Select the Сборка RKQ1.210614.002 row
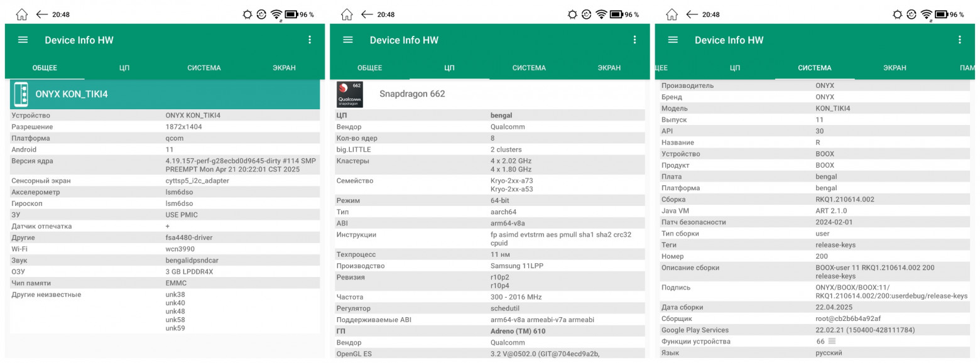Viewport: 980px width, 363px height. 815,199
